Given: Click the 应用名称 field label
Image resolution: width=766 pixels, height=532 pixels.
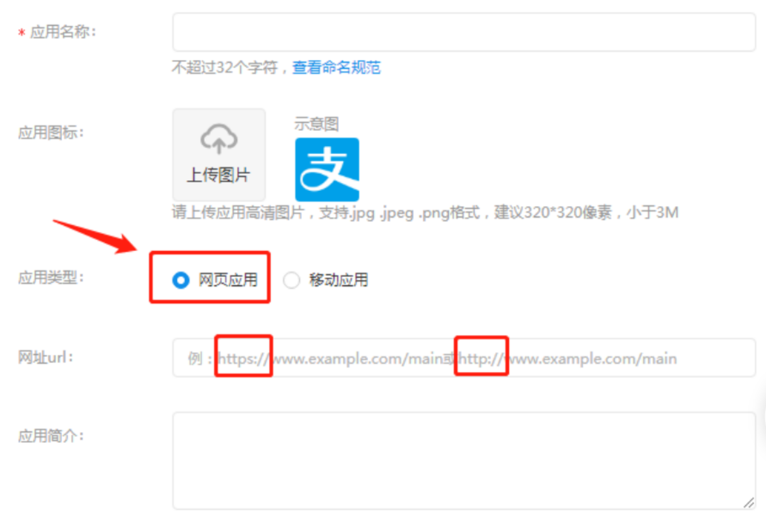Looking at the screenshot, I should pos(63,32).
